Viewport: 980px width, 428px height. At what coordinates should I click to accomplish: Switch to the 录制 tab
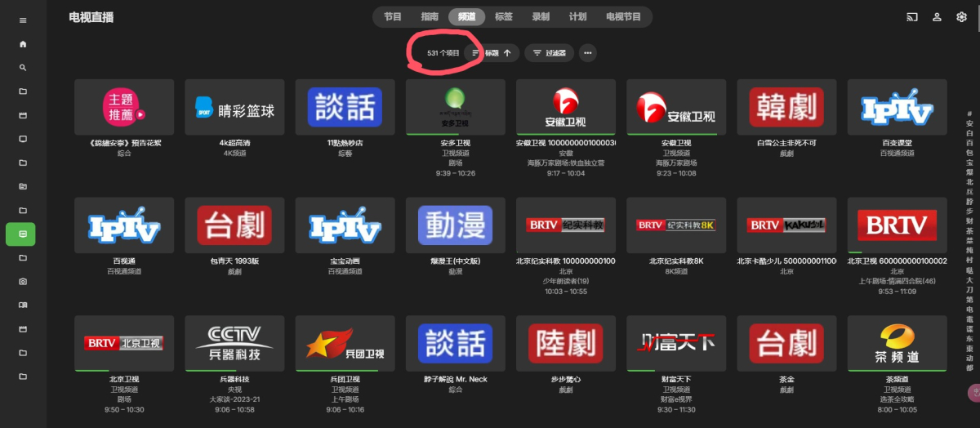(541, 17)
